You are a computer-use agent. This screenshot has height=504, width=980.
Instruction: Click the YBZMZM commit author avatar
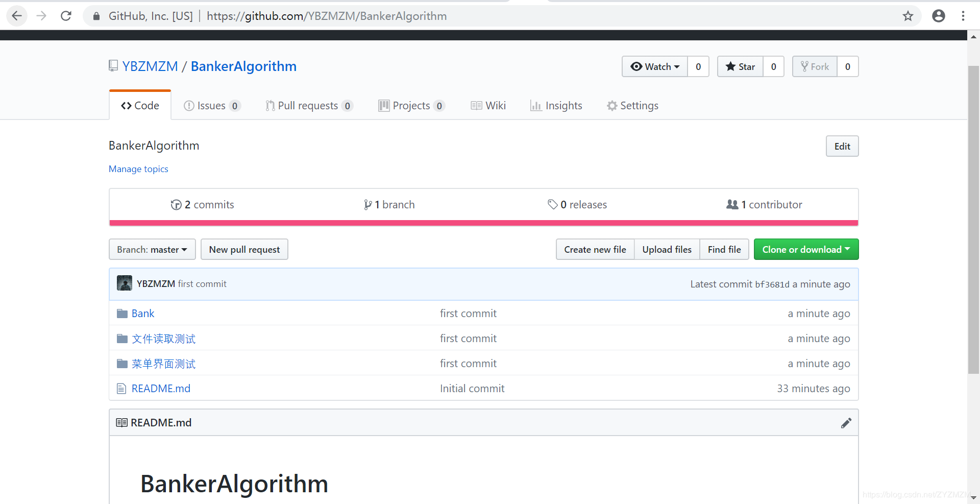pyautogui.click(x=125, y=283)
